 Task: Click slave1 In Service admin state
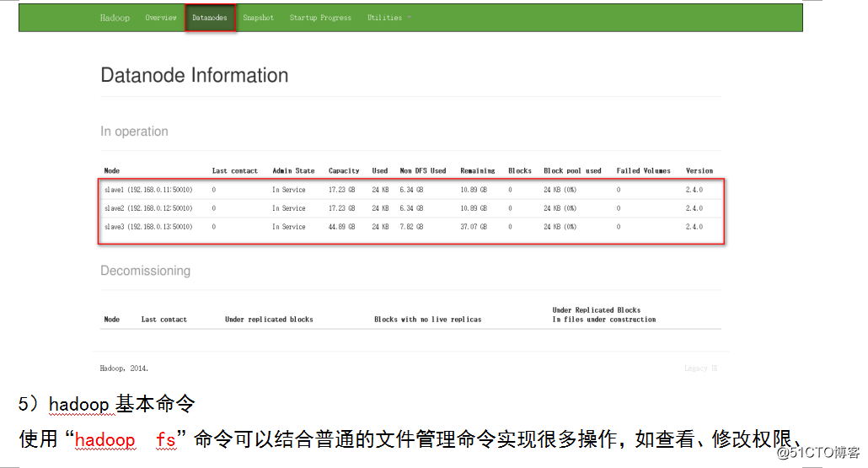pos(288,190)
